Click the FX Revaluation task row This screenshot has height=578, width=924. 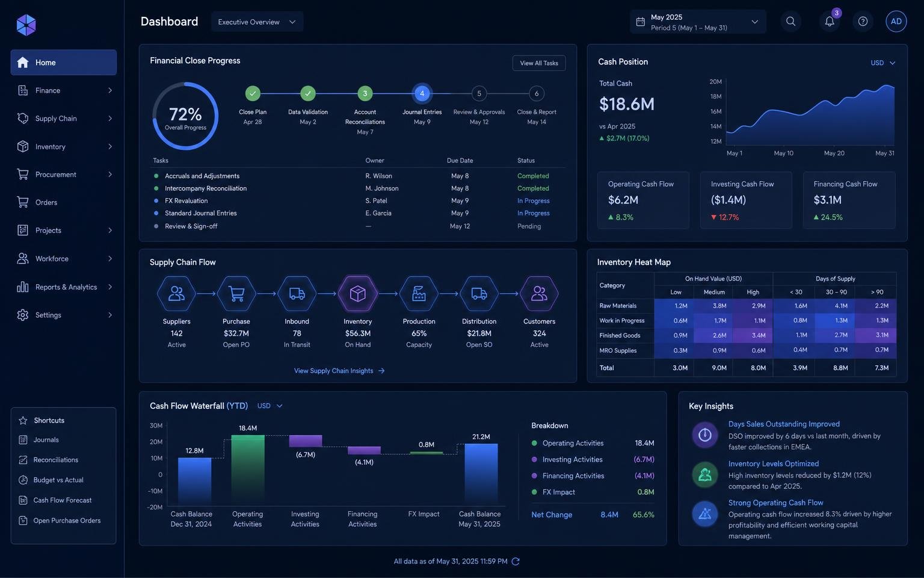(358, 201)
